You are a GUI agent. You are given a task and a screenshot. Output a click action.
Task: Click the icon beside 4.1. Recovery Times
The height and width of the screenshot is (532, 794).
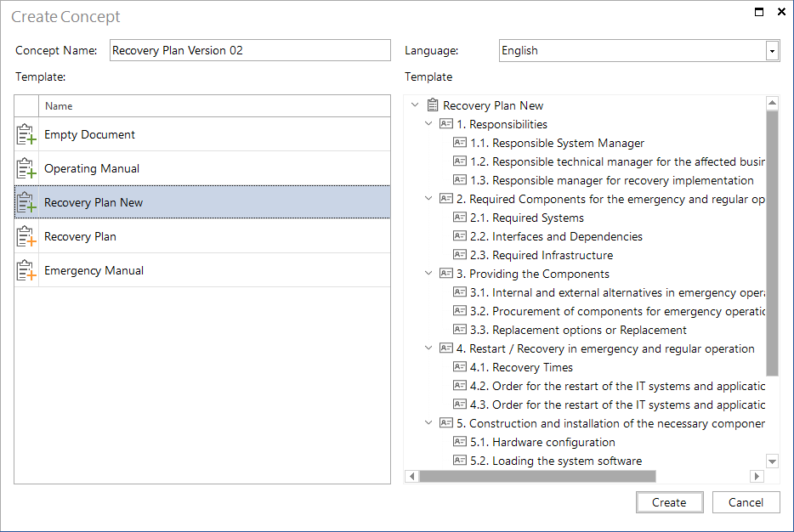coord(460,367)
